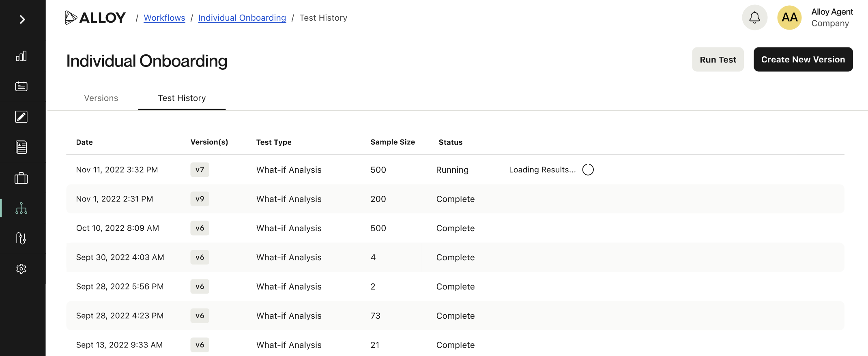Expand the sidebar with the chevron arrow
Image resolution: width=868 pixels, height=356 pixels.
point(22,19)
